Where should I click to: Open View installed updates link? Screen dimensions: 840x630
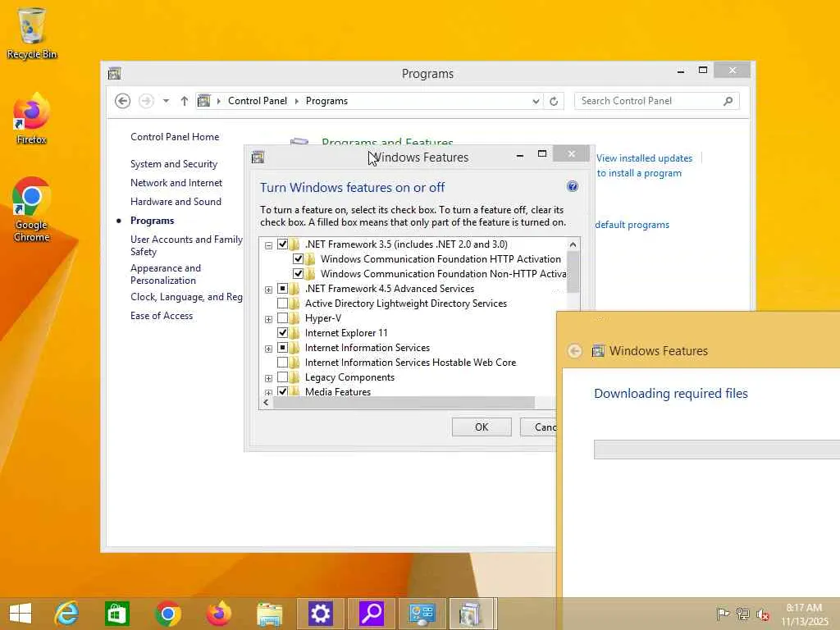point(645,158)
